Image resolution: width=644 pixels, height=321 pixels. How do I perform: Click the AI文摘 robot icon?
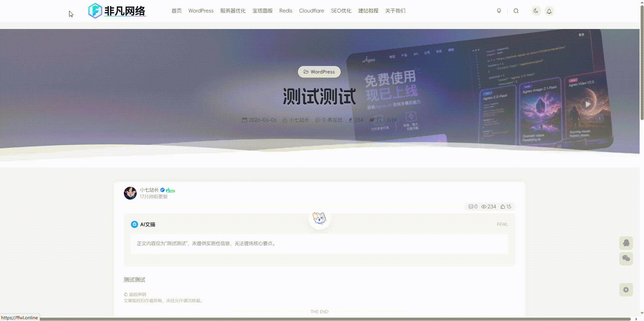[134, 224]
